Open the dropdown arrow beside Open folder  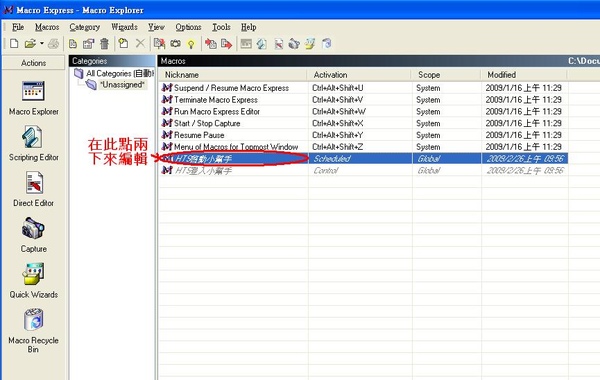pyautogui.click(x=42, y=44)
